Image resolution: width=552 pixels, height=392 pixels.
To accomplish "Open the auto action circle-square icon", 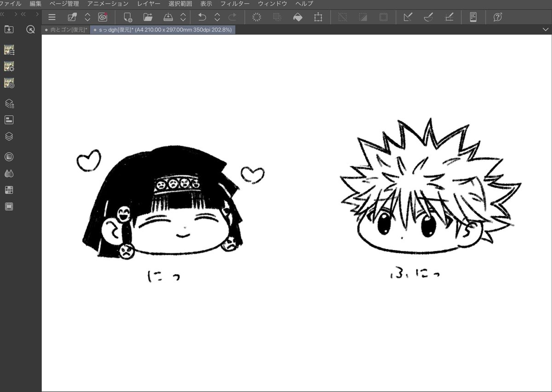I will coord(9,157).
